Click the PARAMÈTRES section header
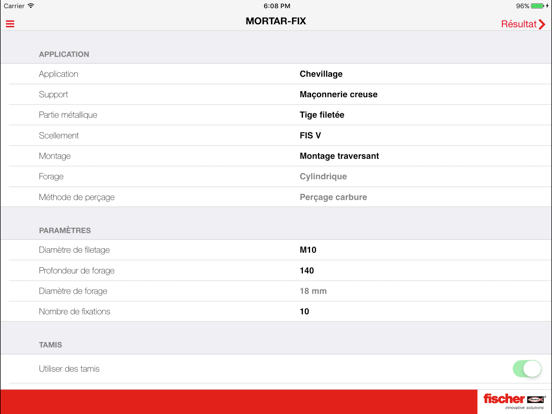Image resolution: width=552 pixels, height=414 pixels. (65, 231)
